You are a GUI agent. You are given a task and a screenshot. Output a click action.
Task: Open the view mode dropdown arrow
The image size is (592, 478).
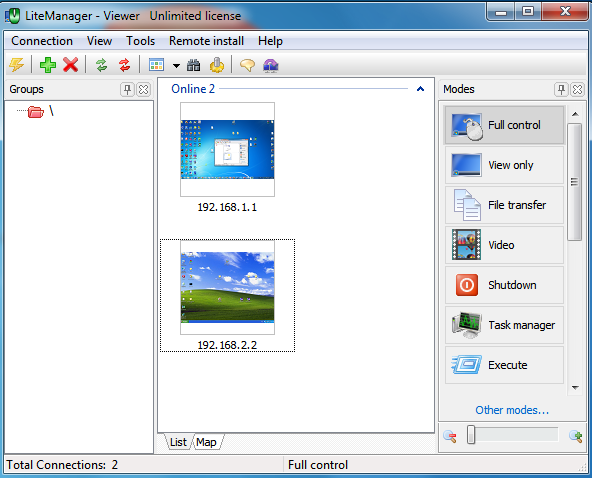[176, 66]
